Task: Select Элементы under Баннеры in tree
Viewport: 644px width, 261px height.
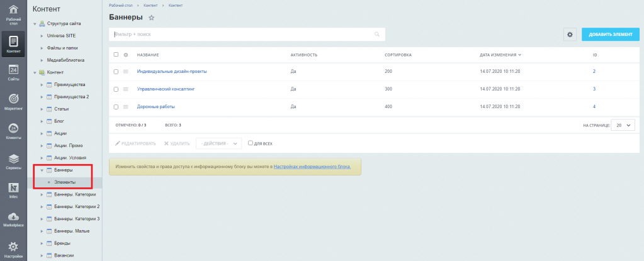Action: (x=64, y=182)
